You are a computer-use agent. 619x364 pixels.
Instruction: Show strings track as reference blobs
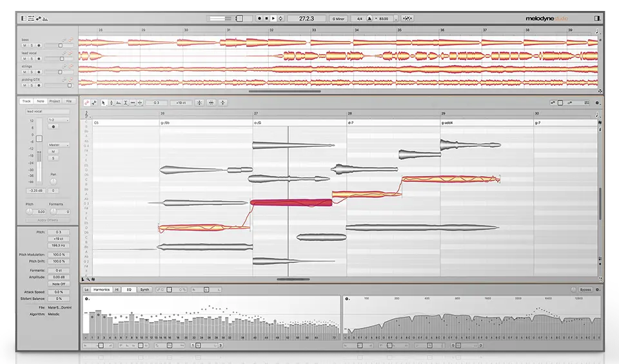(x=64, y=66)
